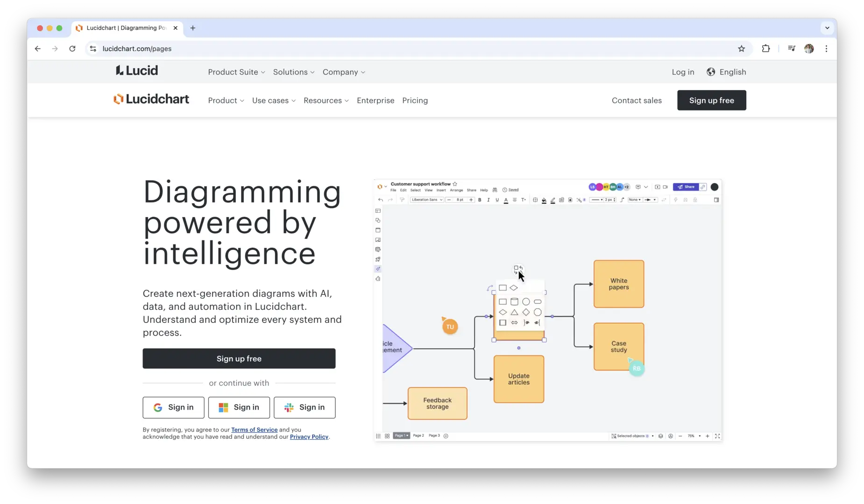Click the undo arrow in the preview toolbar

click(x=381, y=200)
